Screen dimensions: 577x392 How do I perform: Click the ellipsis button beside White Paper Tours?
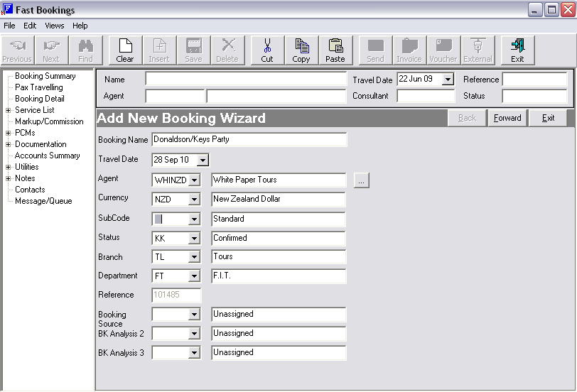(x=362, y=180)
